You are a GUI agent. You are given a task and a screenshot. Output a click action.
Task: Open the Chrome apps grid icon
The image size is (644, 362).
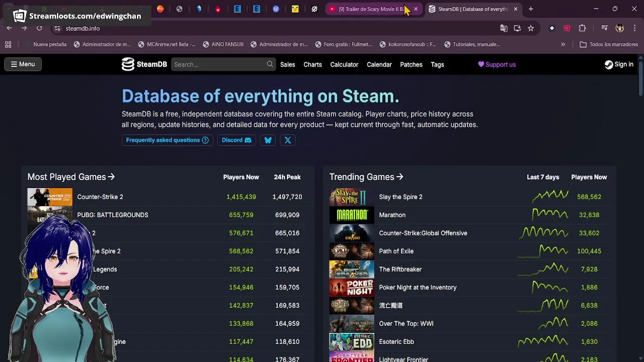click(8, 45)
